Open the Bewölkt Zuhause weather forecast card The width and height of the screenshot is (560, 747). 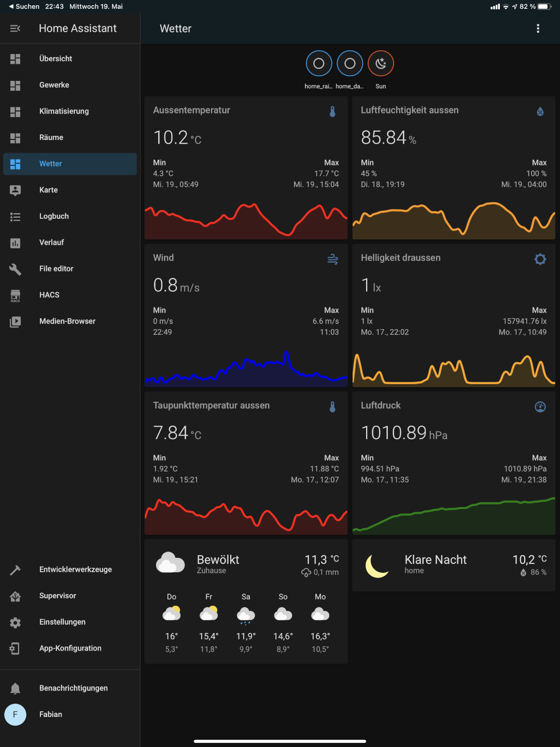(x=246, y=565)
